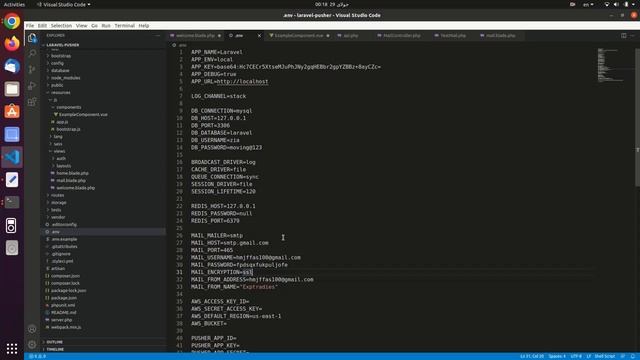Click the feedback icon in status bar
This screenshot has height=360, width=640.
[623, 356]
